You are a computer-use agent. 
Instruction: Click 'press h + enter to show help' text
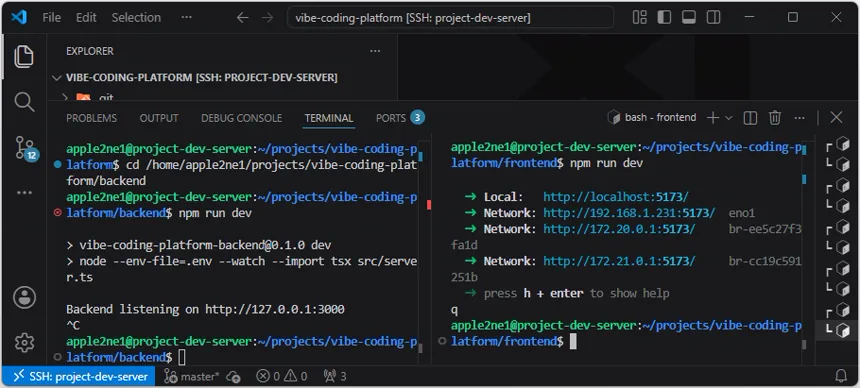pos(576,294)
